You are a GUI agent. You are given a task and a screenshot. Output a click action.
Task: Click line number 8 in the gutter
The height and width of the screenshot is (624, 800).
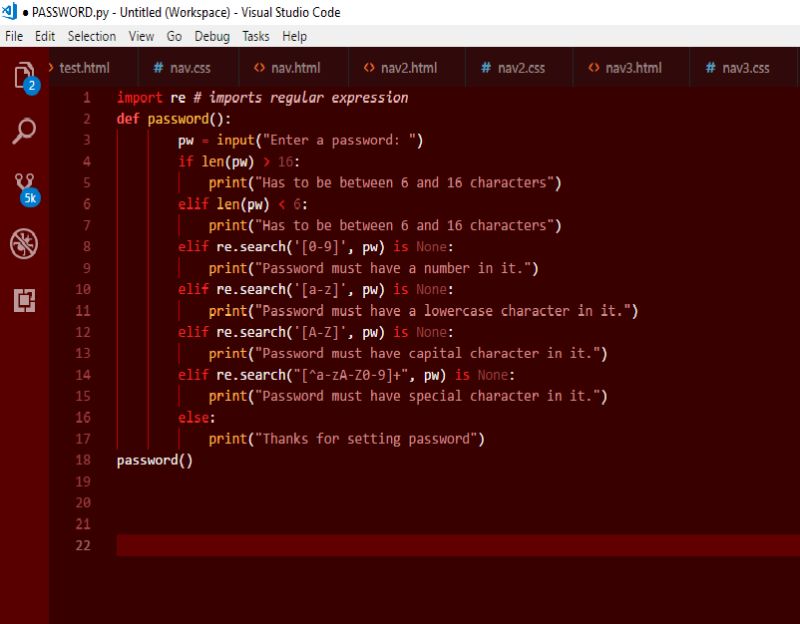coord(87,246)
